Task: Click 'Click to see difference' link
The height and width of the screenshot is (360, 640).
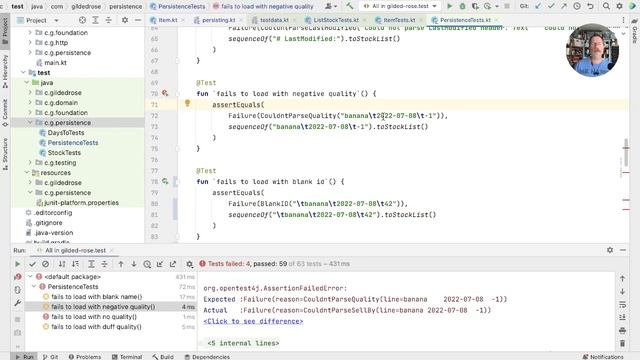Action: (x=253, y=321)
